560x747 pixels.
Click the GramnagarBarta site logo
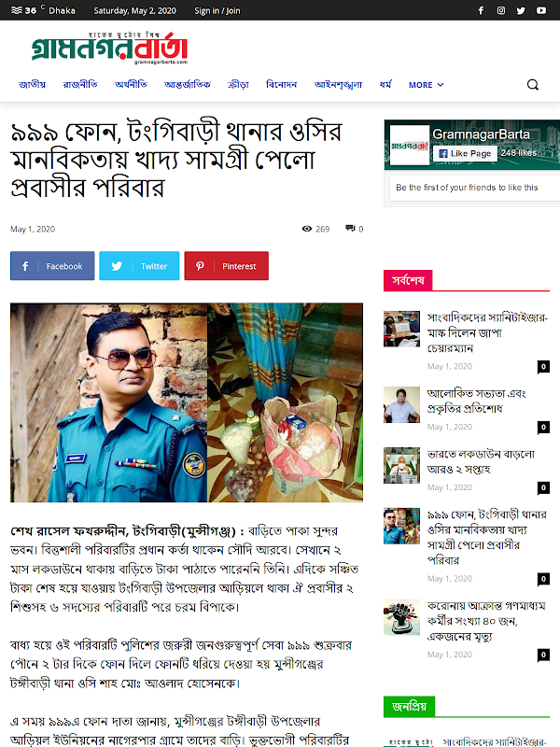(x=109, y=49)
